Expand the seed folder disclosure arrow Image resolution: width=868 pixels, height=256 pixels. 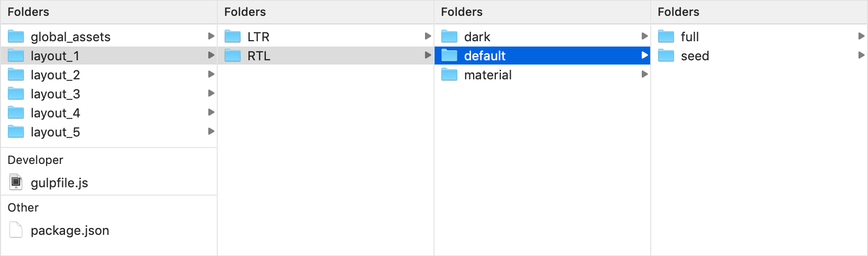coord(861,55)
